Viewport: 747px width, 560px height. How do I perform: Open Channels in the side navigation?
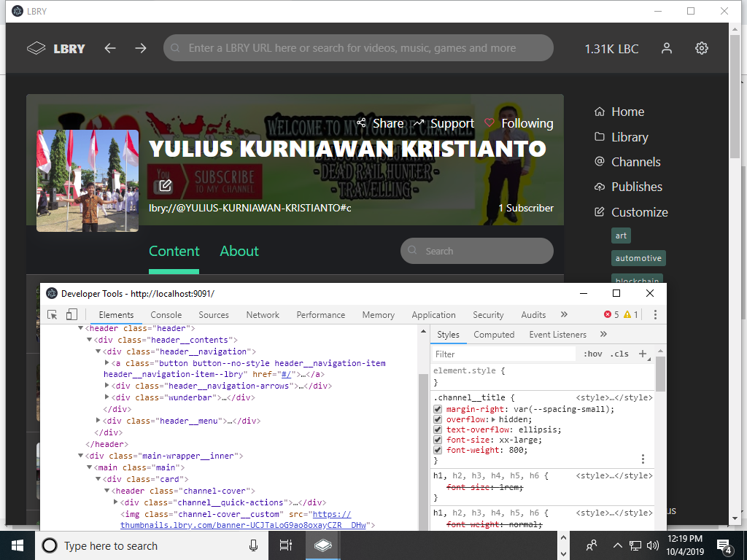point(627,162)
